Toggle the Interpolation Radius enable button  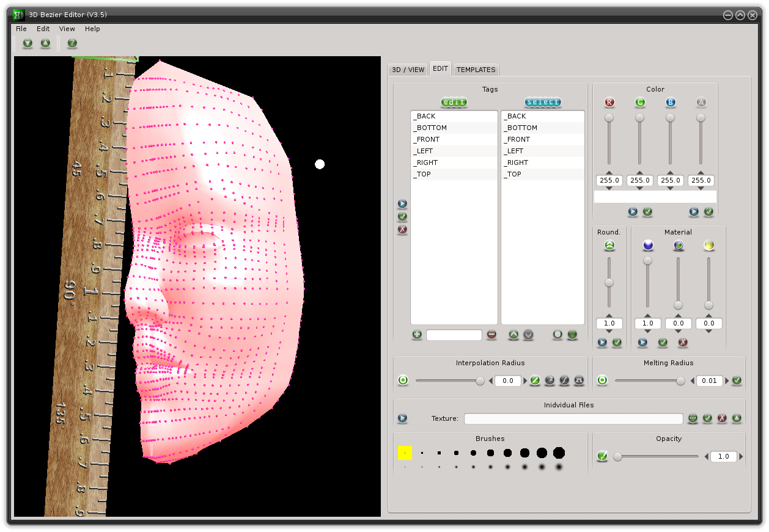coord(403,381)
